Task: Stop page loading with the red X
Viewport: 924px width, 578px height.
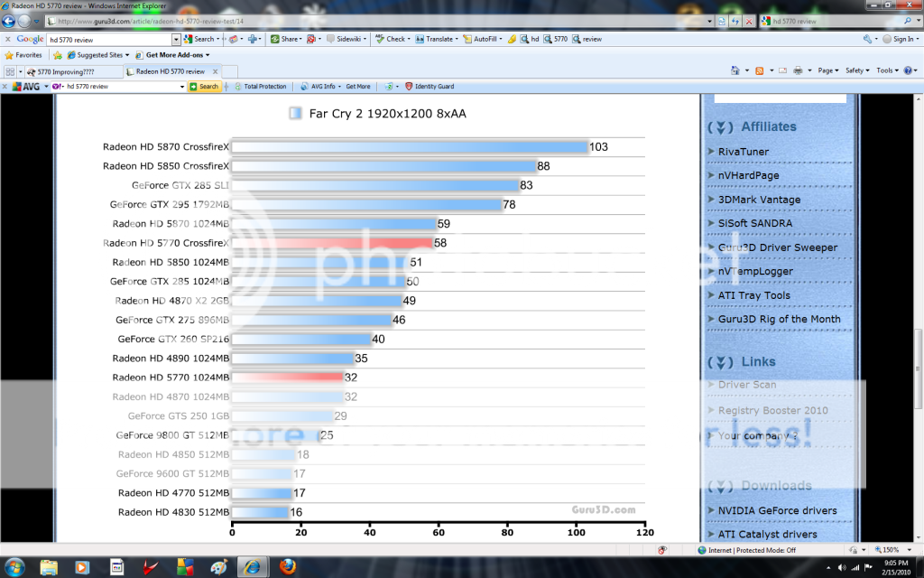Action: coord(749,22)
